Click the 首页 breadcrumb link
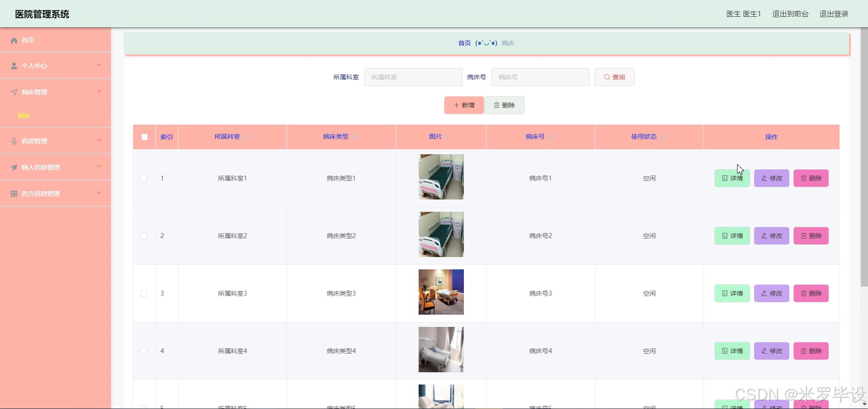This screenshot has height=409, width=868. [x=464, y=43]
